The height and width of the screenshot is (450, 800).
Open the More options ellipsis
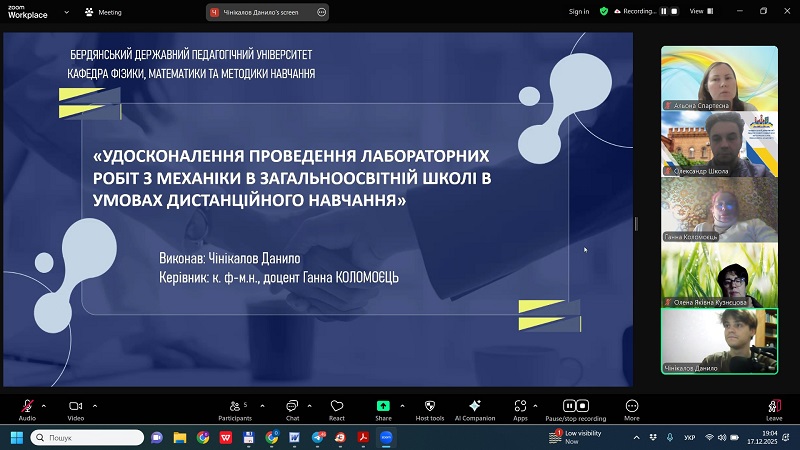632,407
